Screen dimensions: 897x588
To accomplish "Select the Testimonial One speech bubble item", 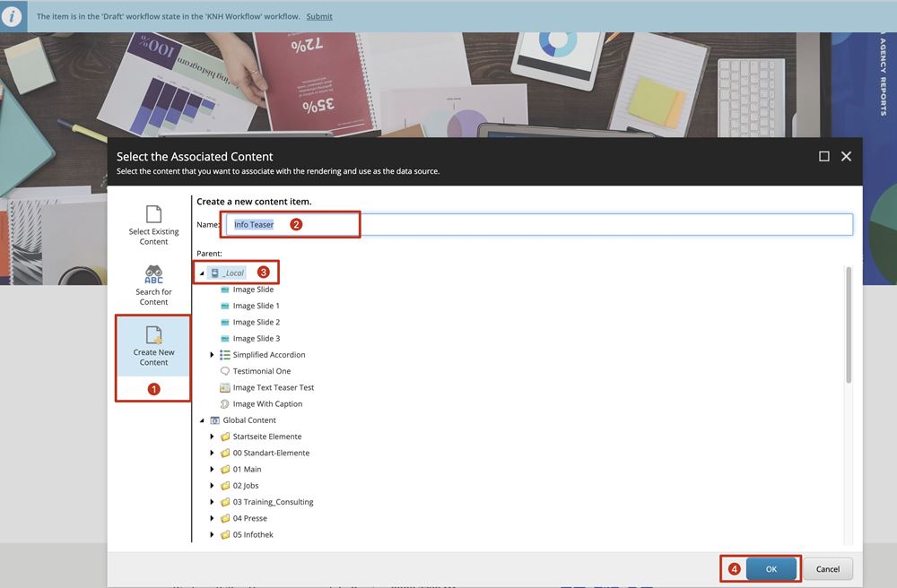I will point(261,371).
